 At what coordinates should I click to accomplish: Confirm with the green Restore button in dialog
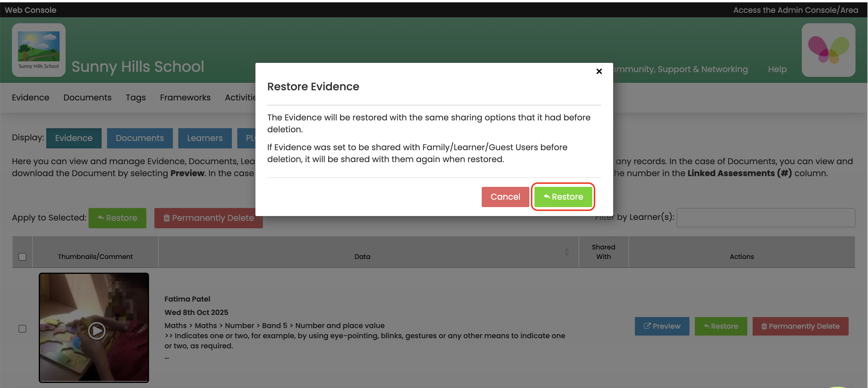(x=563, y=197)
